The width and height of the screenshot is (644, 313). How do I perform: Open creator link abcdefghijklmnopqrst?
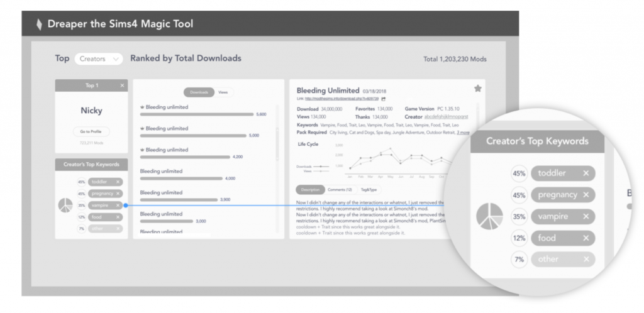click(x=446, y=117)
